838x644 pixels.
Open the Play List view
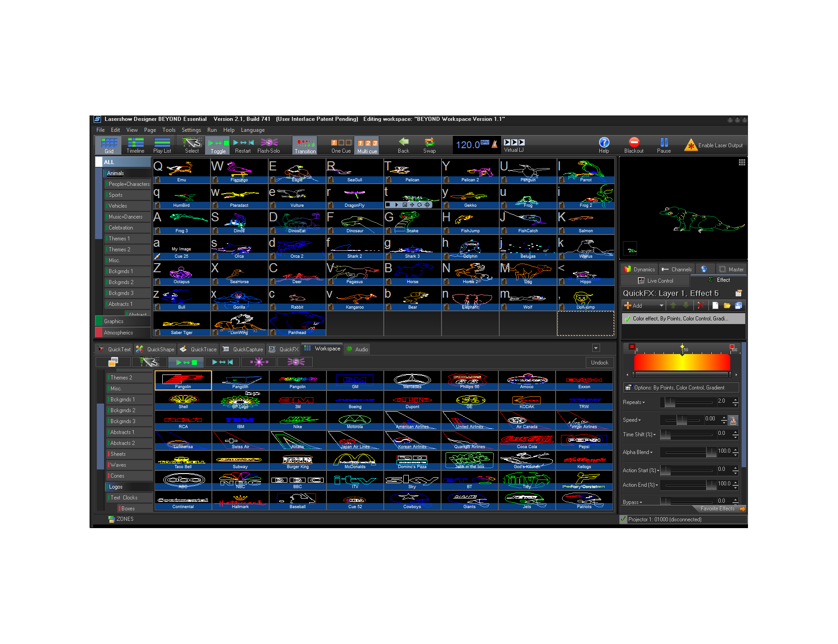click(x=162, y=145)
